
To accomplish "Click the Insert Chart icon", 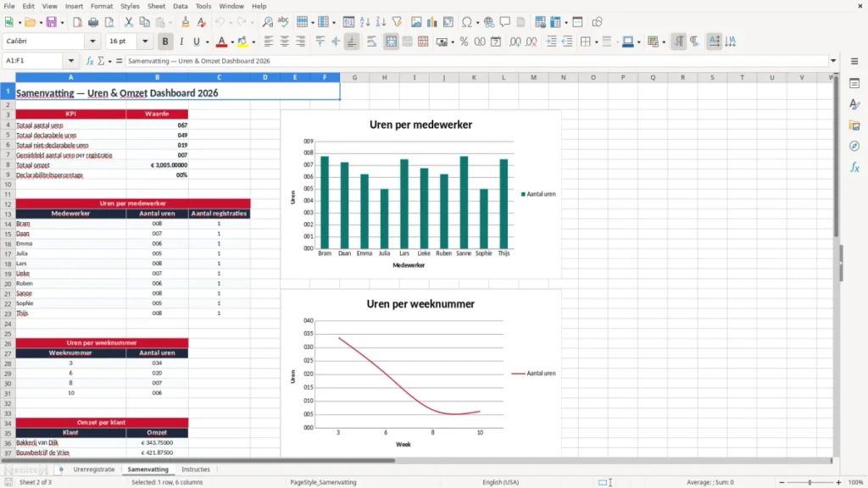I will pos(432,22).
